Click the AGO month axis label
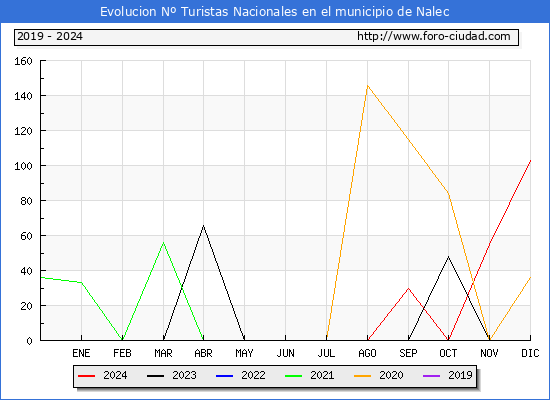 [x=368, y=353]
